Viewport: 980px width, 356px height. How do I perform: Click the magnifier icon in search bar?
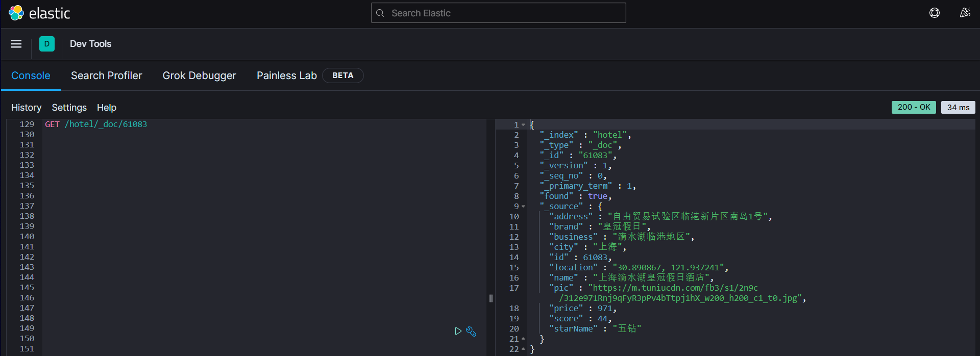point(380,13)
